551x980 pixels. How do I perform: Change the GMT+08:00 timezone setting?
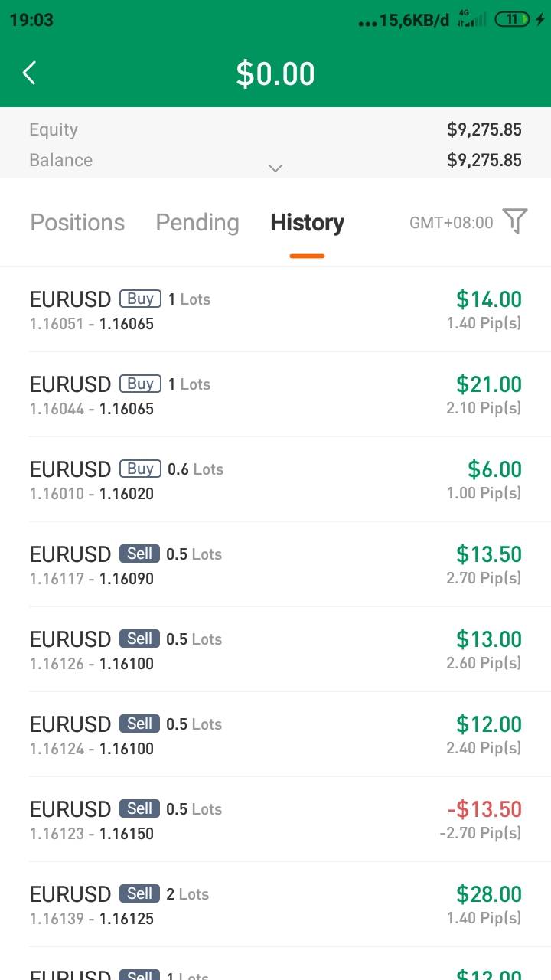[x=452, y=223]
